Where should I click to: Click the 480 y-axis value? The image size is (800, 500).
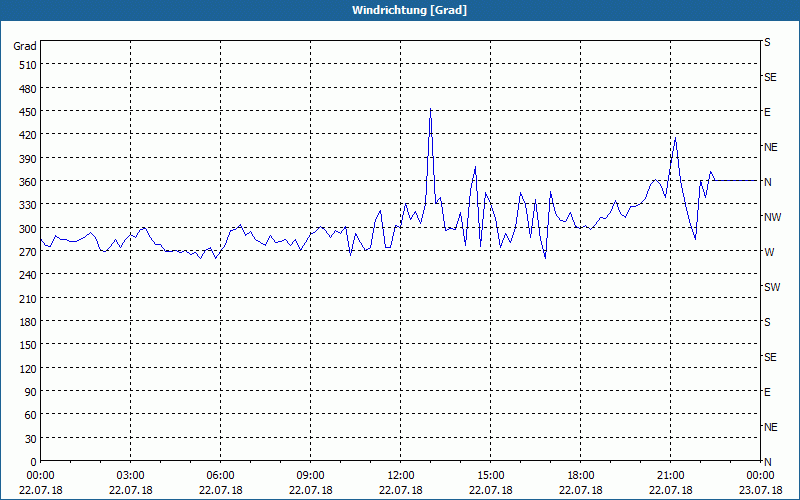(x=28, y=89)
